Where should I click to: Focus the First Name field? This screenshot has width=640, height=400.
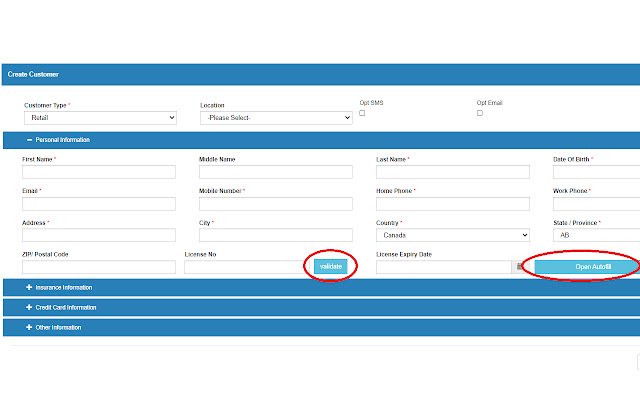99,172
